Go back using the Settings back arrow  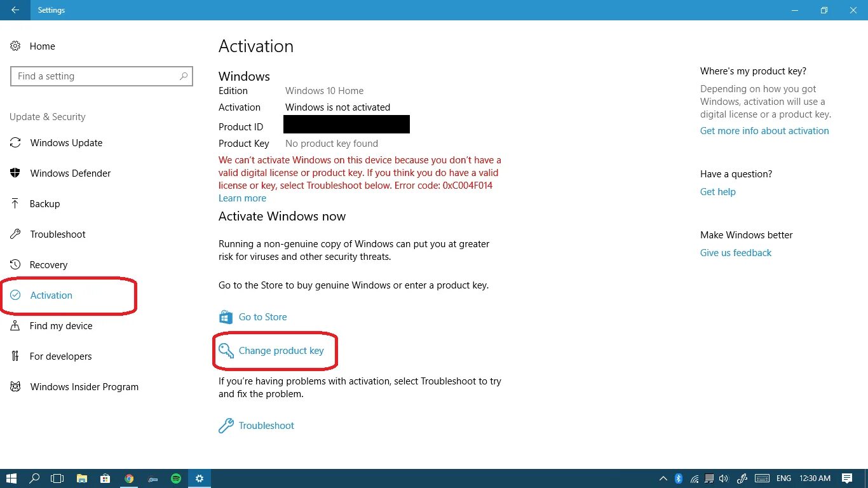[x=15, y=10]
